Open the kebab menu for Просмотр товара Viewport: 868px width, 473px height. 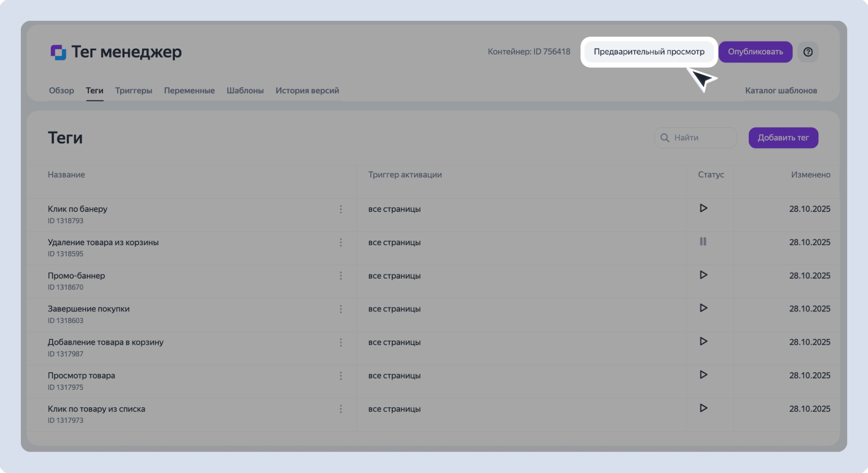point(341,376)
